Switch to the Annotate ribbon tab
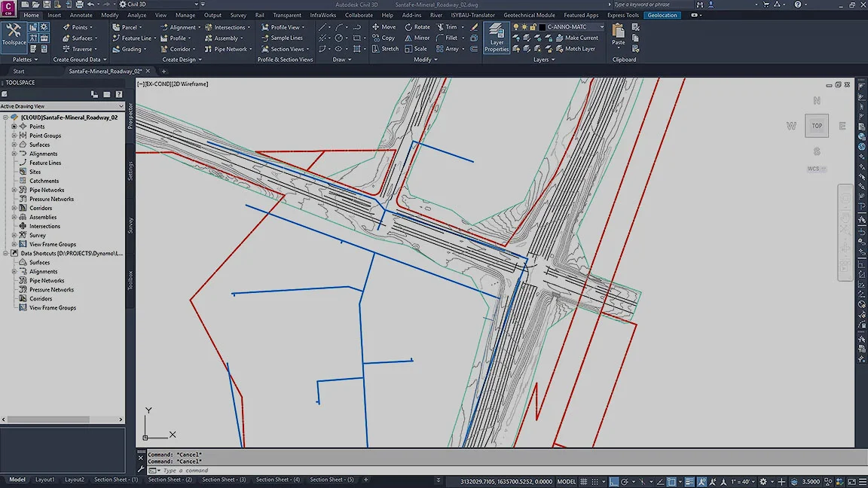 81,14
